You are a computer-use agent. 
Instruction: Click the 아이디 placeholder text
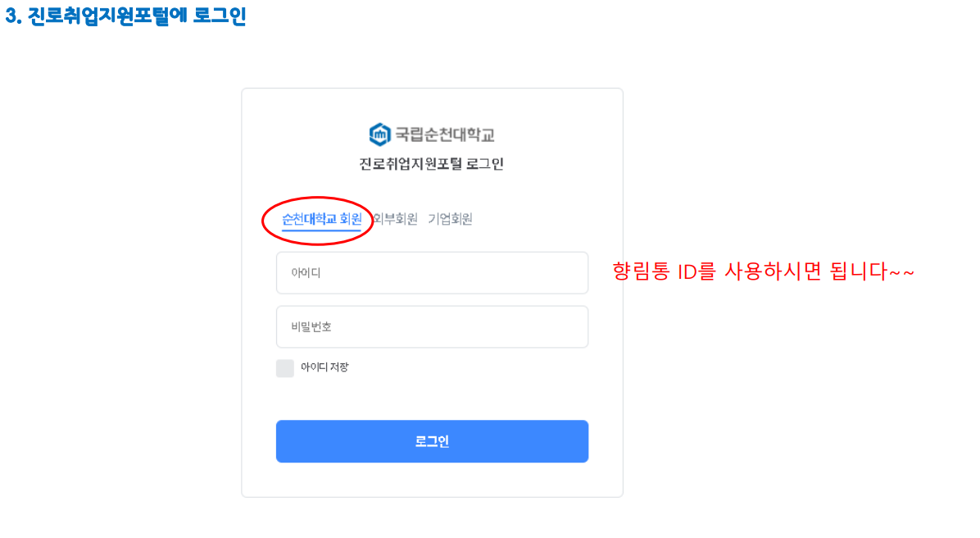tap(306, 273)
